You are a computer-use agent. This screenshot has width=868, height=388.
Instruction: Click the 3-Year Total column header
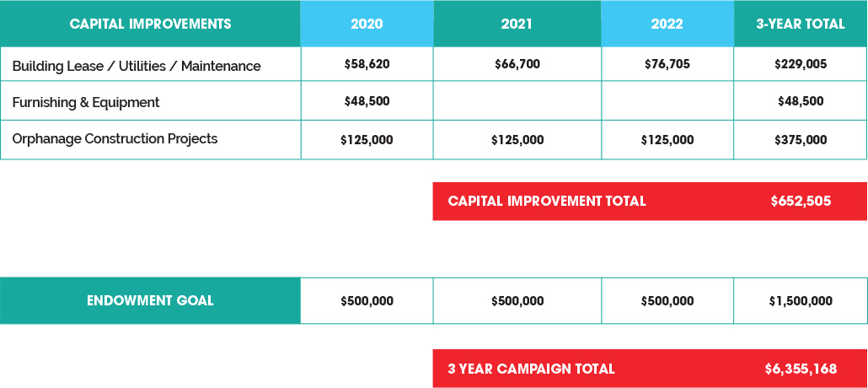pos(801,24)
